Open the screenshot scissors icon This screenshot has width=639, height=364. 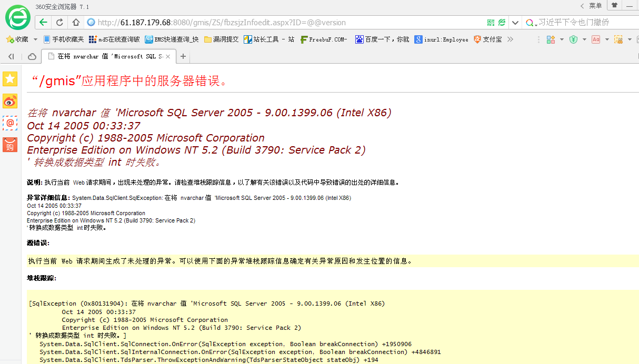[618, 39]
